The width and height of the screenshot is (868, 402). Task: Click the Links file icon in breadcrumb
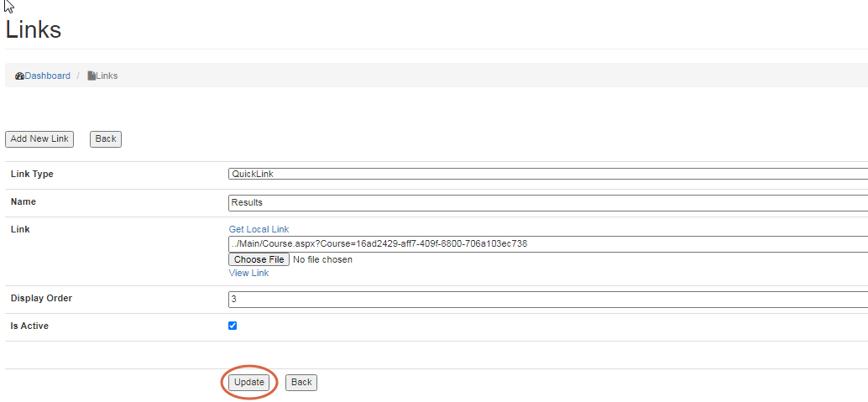pos(92,76)
